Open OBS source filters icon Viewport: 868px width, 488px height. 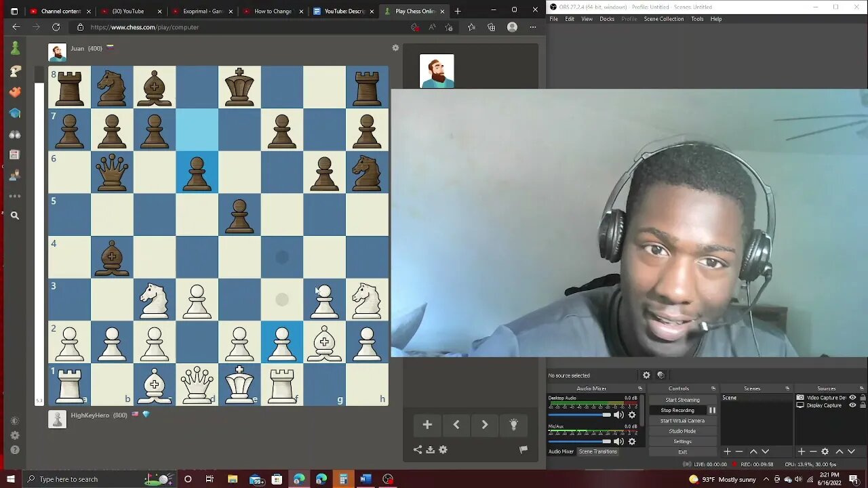tap(661, 375)
